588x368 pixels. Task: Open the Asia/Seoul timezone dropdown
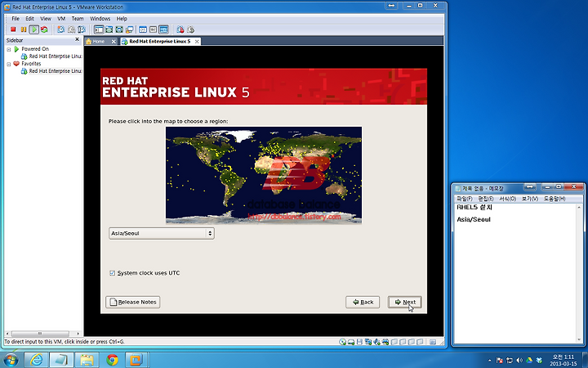[162, 233]
